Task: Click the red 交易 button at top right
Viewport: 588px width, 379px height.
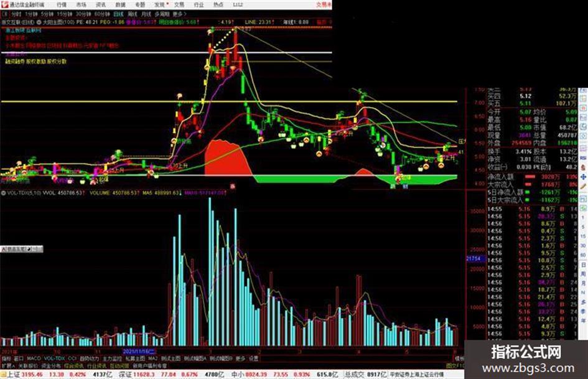Action: [324, 5]
